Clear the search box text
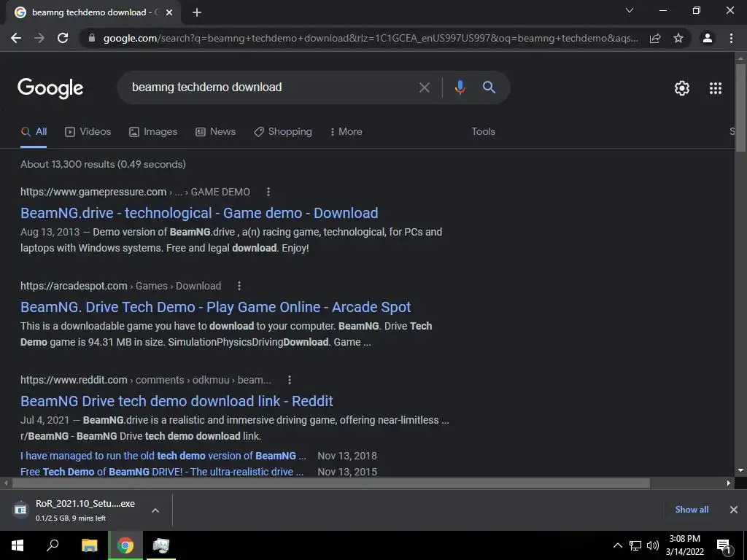The width and height of the screenshot is (747, 560). (x=424, y=87)
